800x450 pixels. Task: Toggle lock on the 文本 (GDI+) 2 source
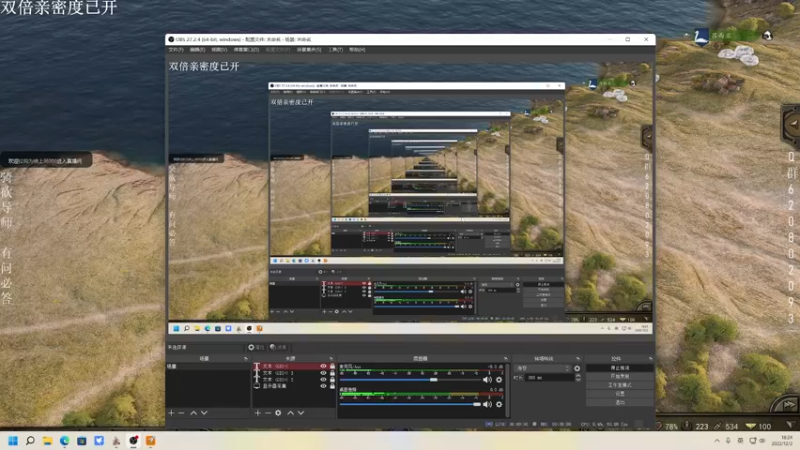[x=332, y=380]
